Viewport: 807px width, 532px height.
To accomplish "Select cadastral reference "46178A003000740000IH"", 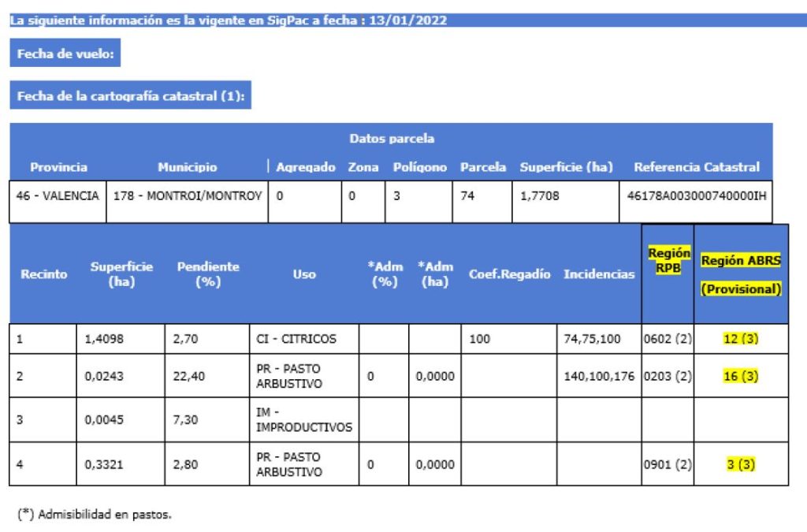I will click(697, 196).
